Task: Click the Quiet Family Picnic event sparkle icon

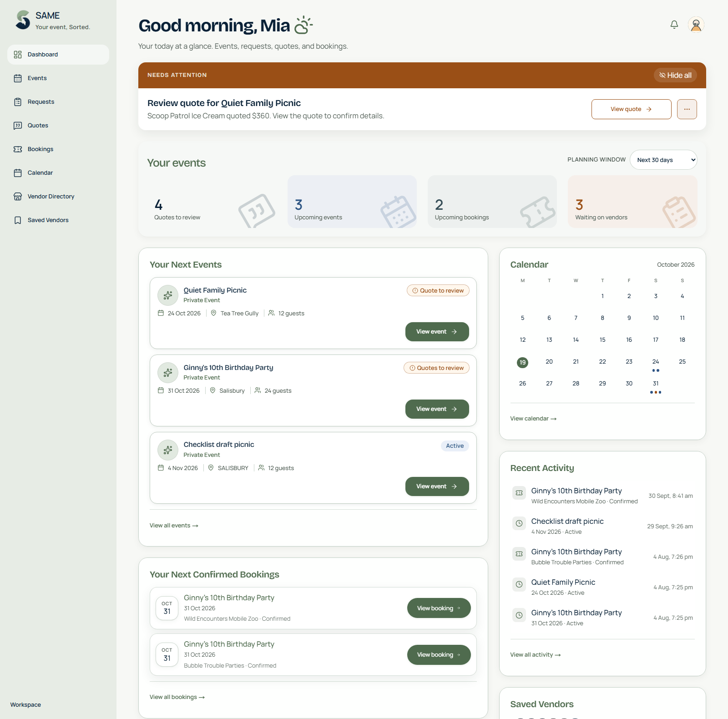Action: (x=168, y=295)
